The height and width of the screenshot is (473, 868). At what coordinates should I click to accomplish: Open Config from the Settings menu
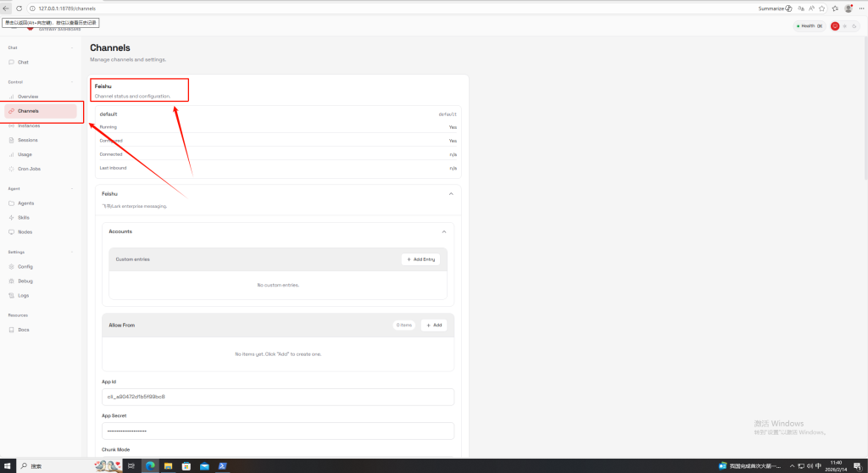[x=25, y=266]
